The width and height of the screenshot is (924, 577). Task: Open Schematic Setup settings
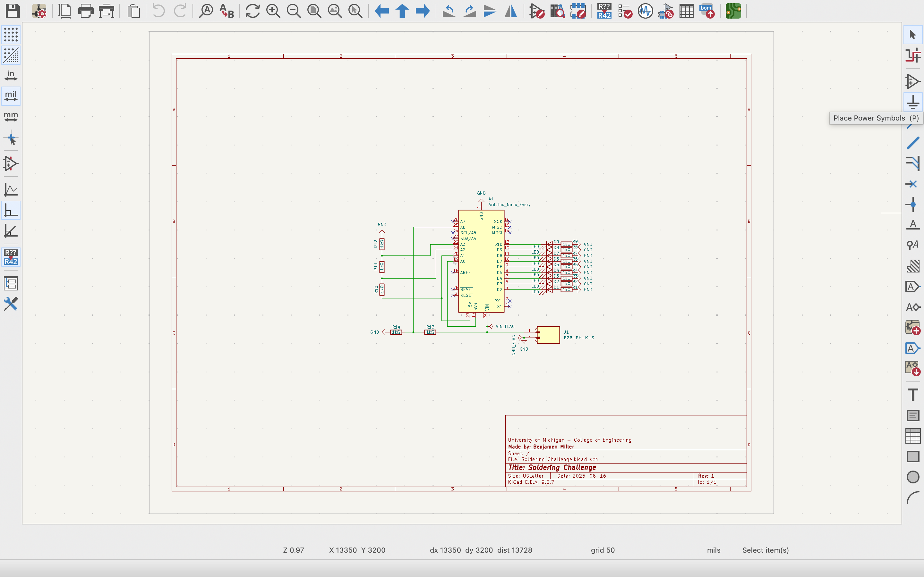[39, 11]
